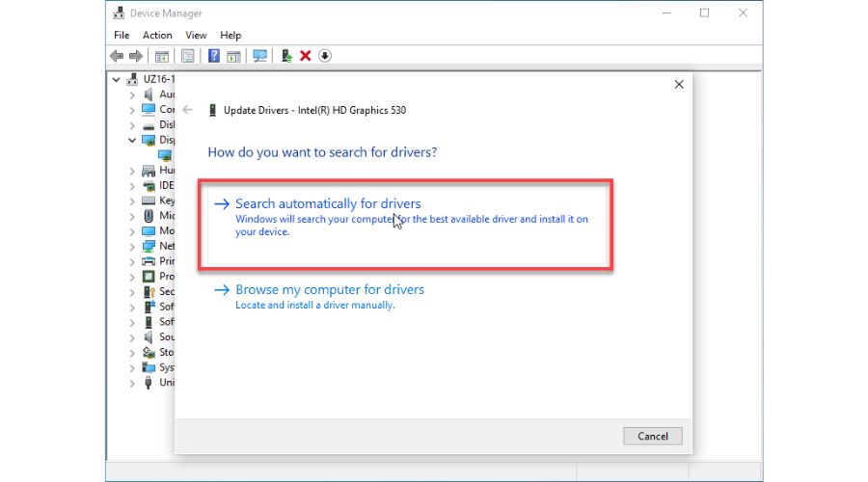Click the red X Uninstall device icon
Viewport: 868px width, 482px height.
[306, 56]
